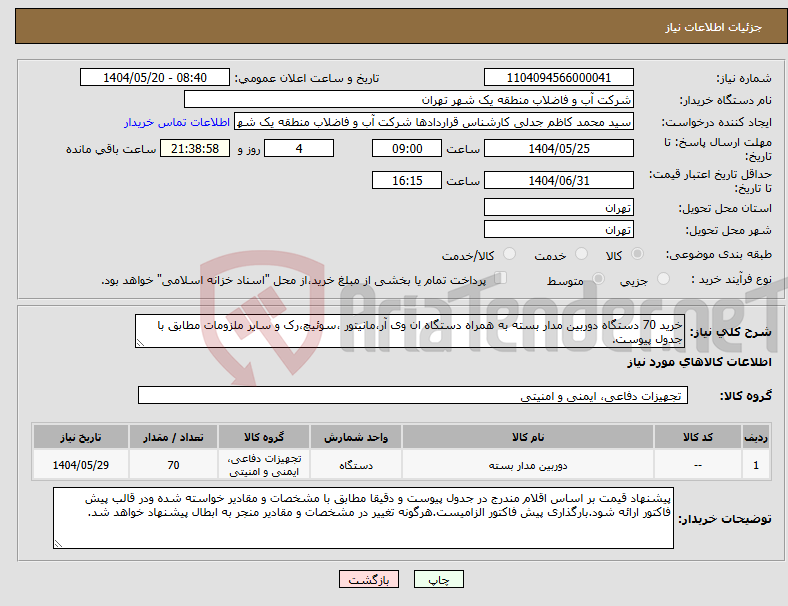The image size is (788, 606).
Task: Click the بازگشت back button
Action: 369,579
